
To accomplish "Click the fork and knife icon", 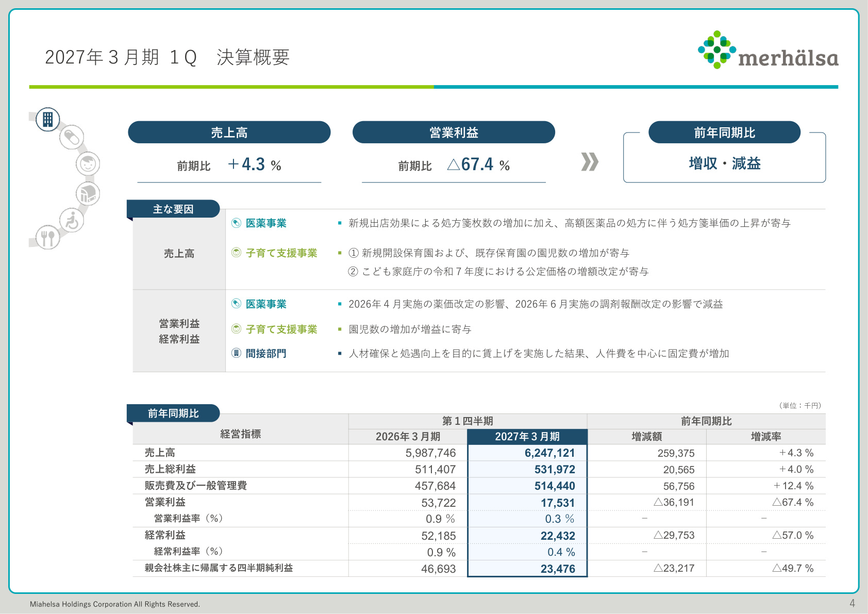I will tap(47, 238).
